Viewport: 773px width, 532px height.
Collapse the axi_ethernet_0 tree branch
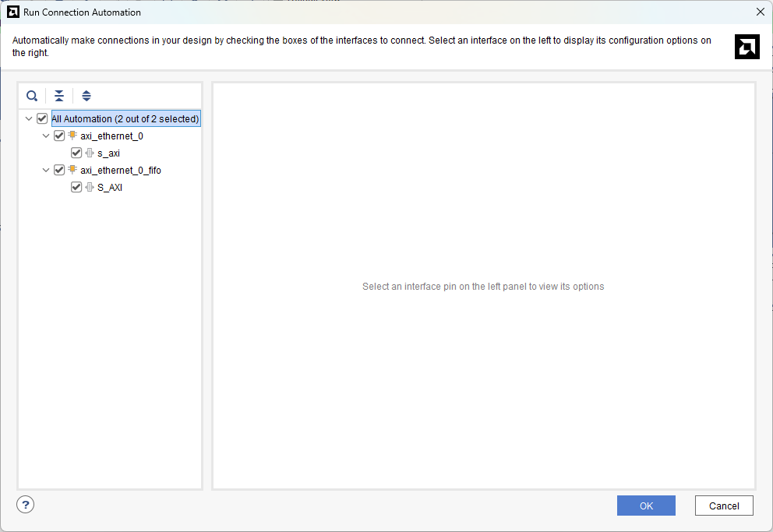tap(46, 136)
